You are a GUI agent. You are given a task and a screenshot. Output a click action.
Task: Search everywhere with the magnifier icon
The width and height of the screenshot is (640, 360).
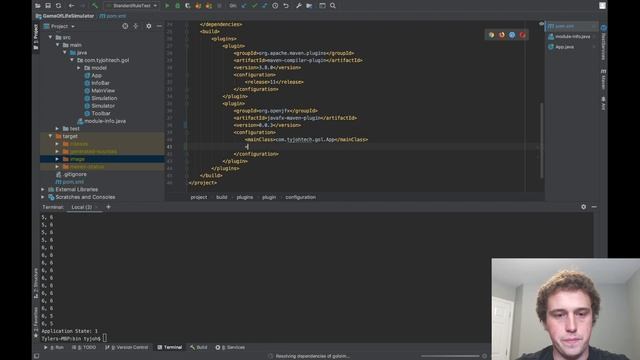pos(333,6)
